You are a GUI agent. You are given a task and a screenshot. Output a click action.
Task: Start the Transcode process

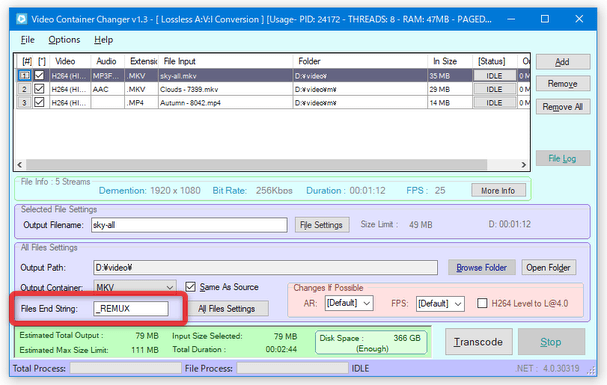478,342
